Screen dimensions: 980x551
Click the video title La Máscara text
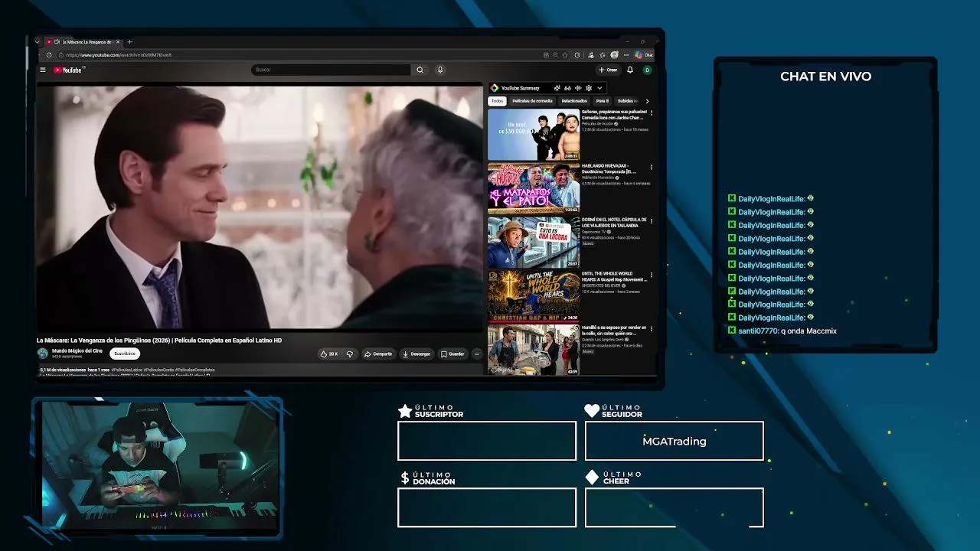point(159,341)
